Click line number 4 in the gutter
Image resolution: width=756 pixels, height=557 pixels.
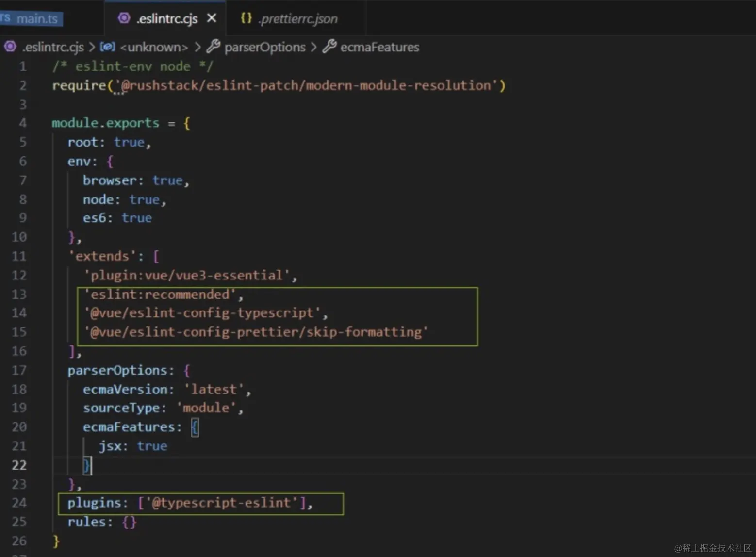pyautogui.click(x=23, y=123)
